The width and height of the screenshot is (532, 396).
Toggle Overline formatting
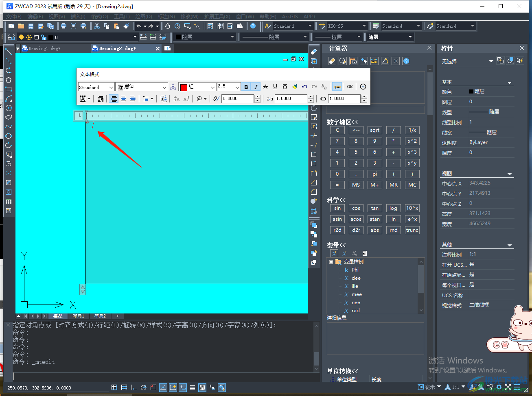point(285,87)
